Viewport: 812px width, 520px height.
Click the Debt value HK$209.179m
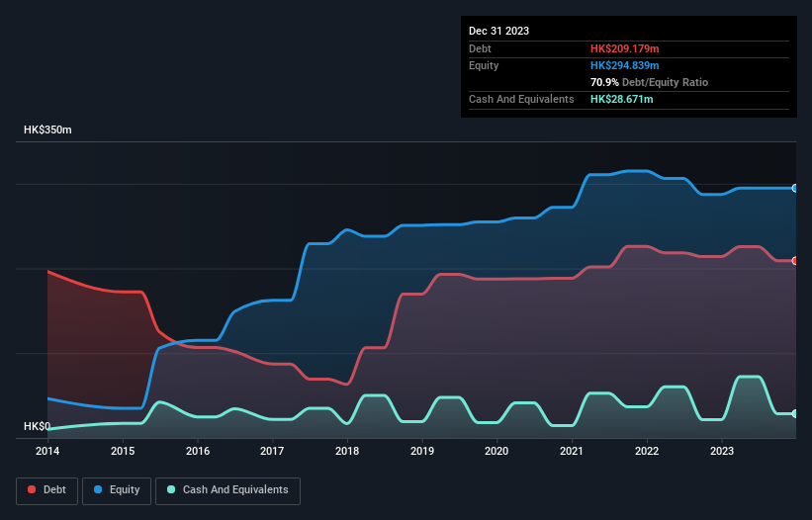(624, 48)
